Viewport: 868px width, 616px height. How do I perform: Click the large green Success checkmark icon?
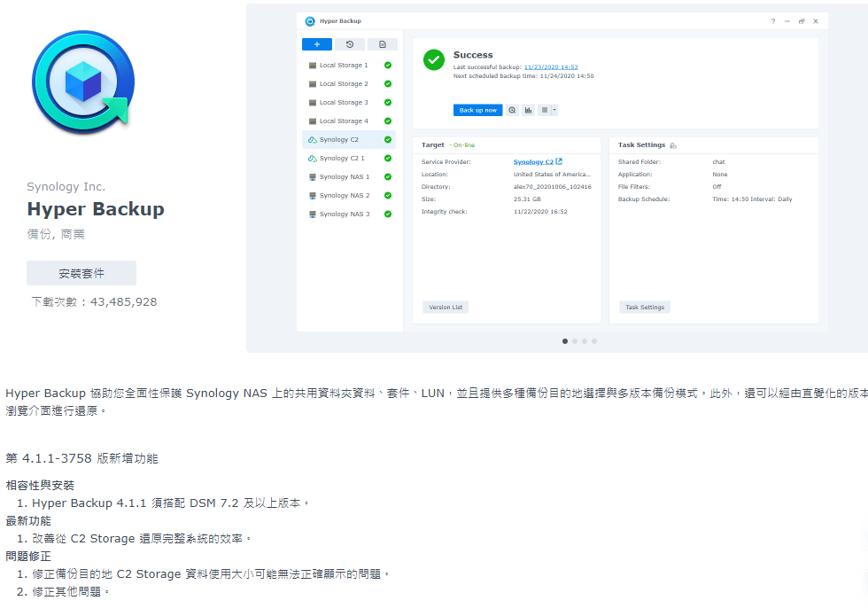pyautogui.click(x=434, y=60)
